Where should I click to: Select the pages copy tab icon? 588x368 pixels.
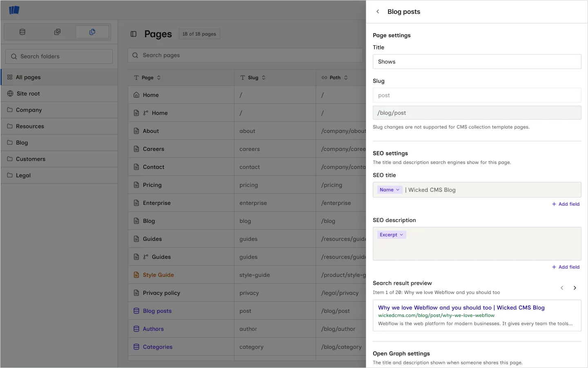(x=92, y=32)
